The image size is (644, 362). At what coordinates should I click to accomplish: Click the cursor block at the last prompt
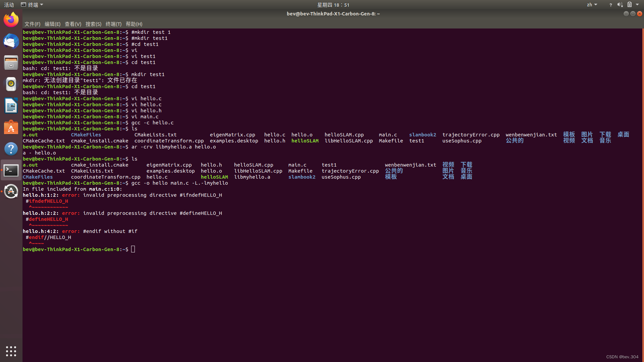[x=133, y=249]
